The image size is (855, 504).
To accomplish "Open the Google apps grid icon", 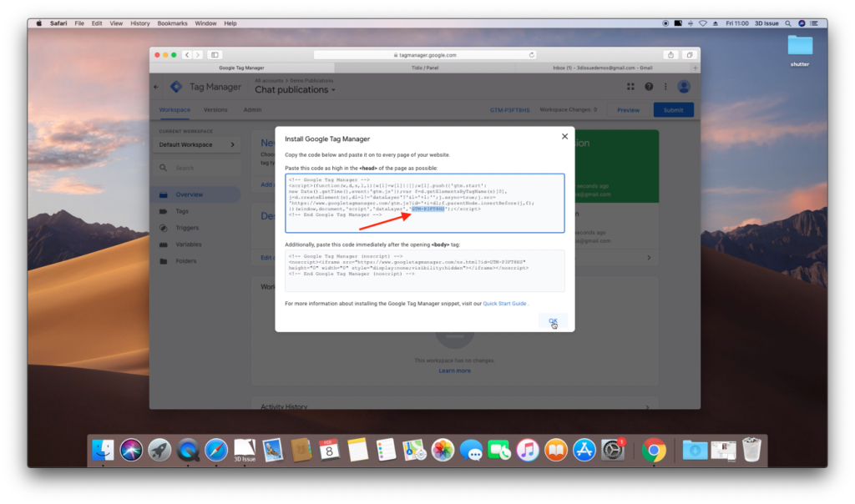I will click(630, 86).
